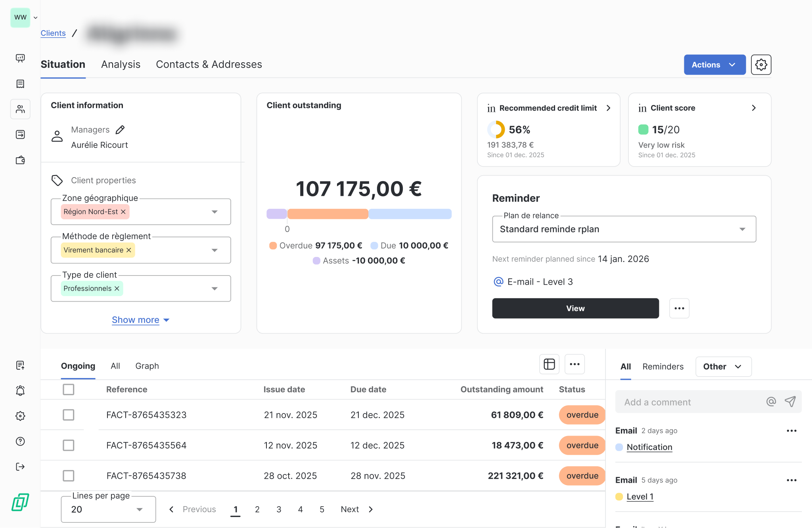Open the notifications bell in sidebar
The height and width of the screenshot is (528, 812).
coord(20,390)
